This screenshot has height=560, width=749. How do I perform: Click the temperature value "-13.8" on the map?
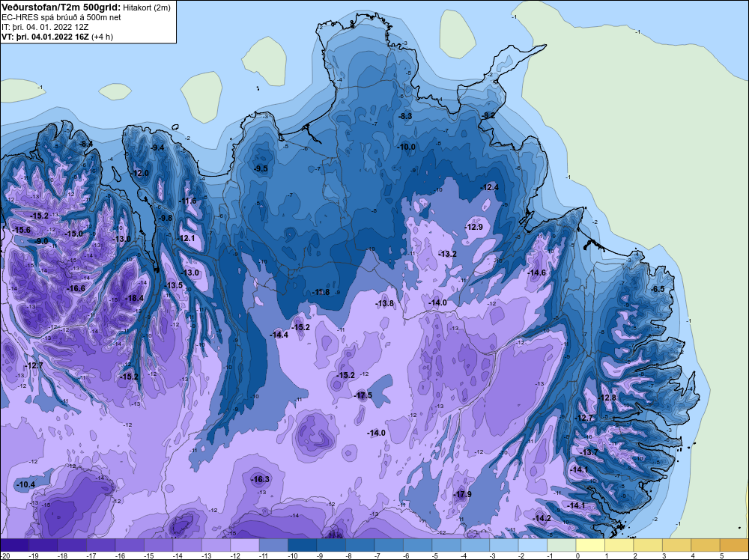(384, 303)
